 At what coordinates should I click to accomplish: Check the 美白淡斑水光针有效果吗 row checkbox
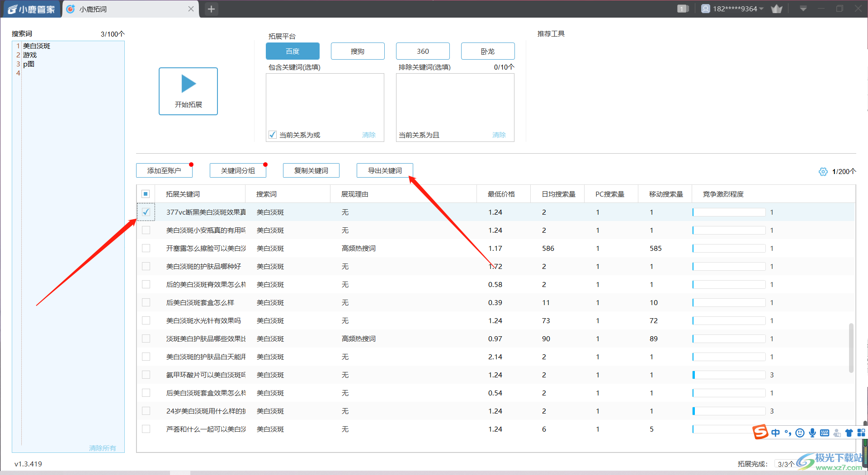click(x=146, y=320)
